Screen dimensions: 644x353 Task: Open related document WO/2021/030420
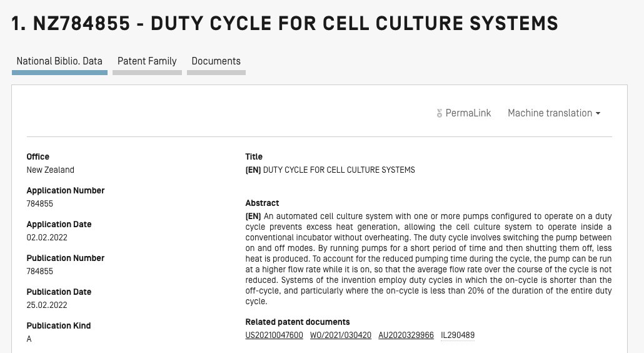tap(341, 335)
